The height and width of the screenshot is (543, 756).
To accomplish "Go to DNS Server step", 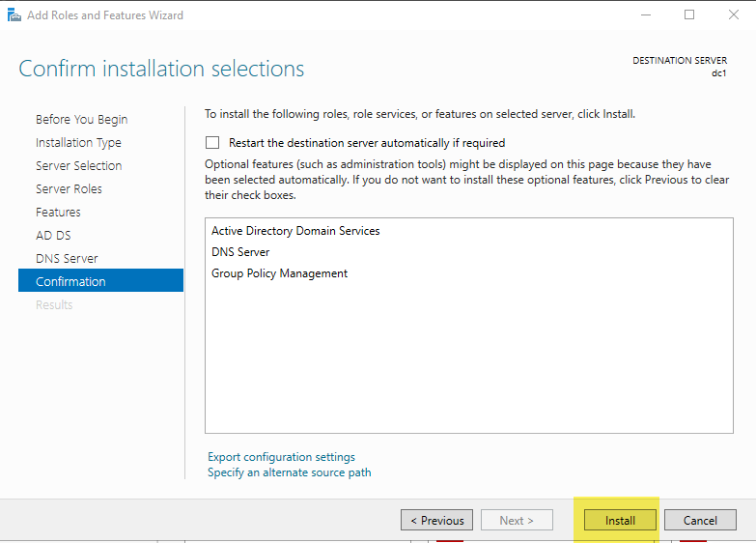I will point(67,258).
